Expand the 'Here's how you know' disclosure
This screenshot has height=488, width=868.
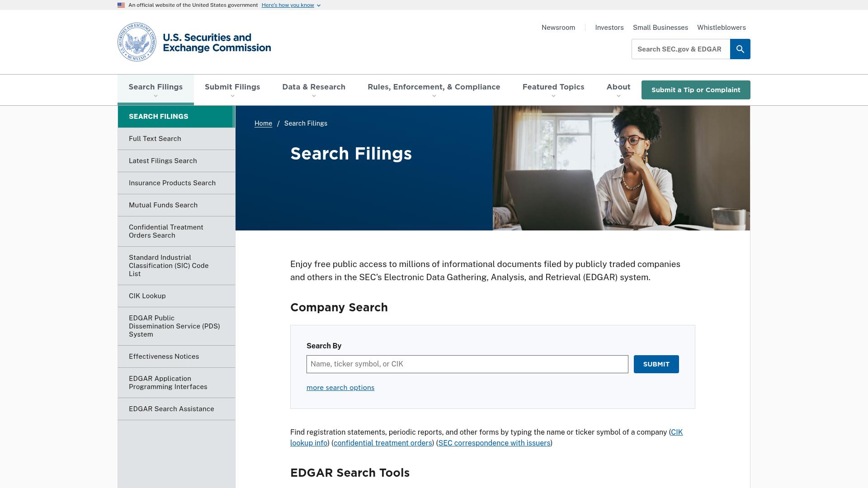[291, 5]
